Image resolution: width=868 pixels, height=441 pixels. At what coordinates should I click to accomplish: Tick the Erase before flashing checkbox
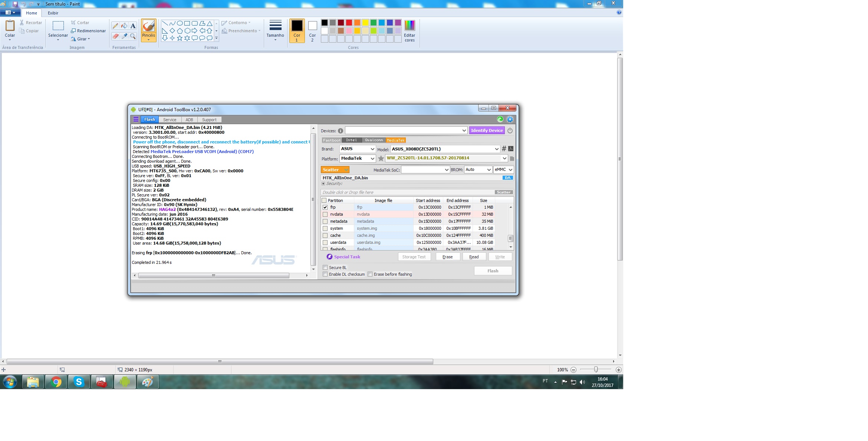(370, 274)
